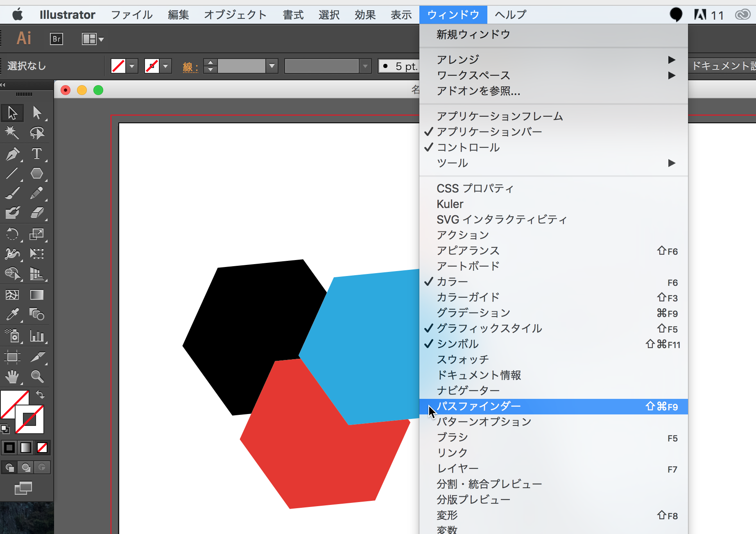Open the arrange documents dropdown
The image size is (756, 534).
click(x=93, y=39)
